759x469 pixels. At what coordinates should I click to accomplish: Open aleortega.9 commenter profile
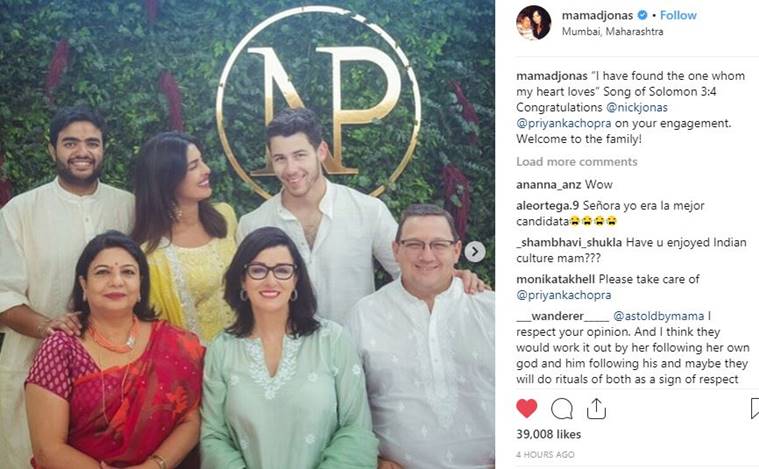pos(547,206)
